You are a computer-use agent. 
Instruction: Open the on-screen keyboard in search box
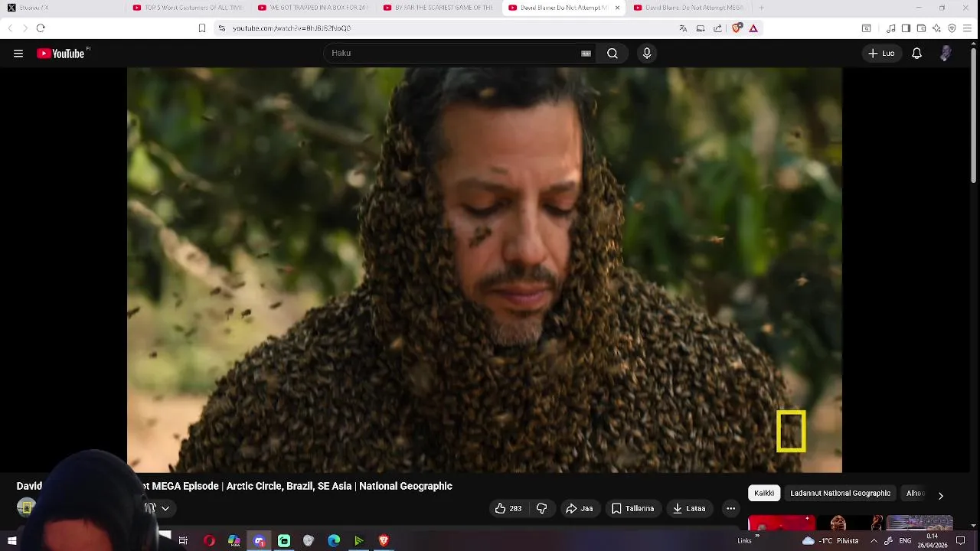[x=586, y=54]
